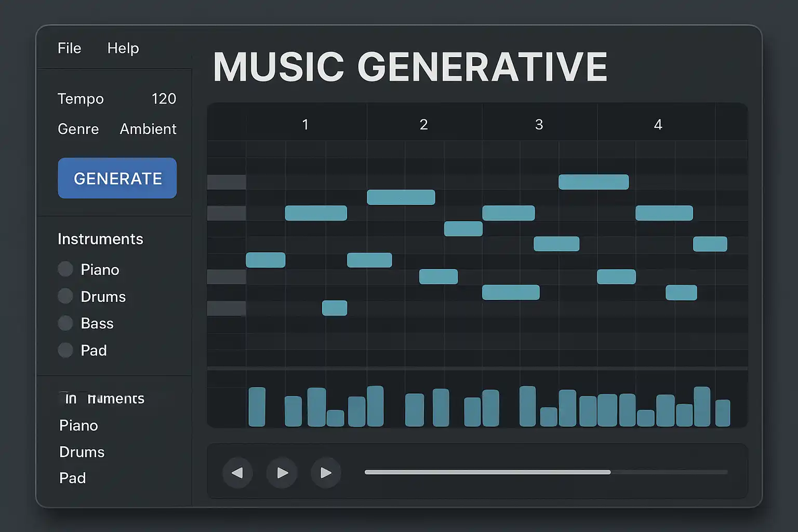798x532 pixels.
Task: Select Pad in the bottom track list
Action: [x=73, y=478]
